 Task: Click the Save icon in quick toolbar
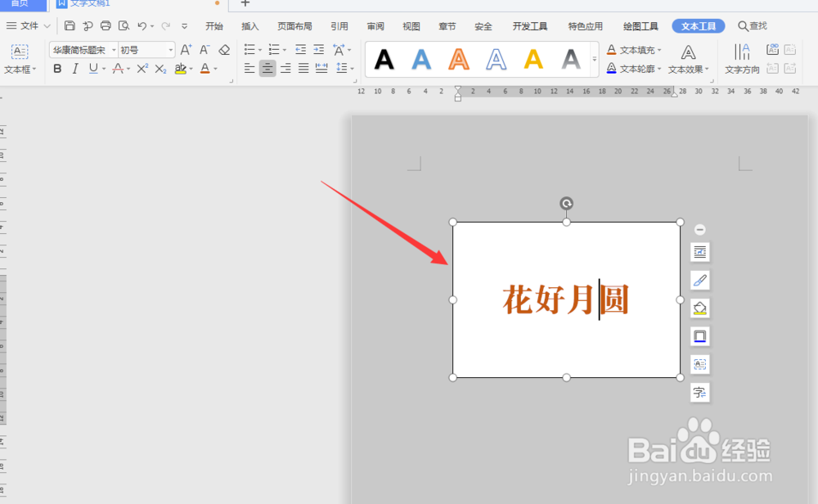[x=70, y=25]
